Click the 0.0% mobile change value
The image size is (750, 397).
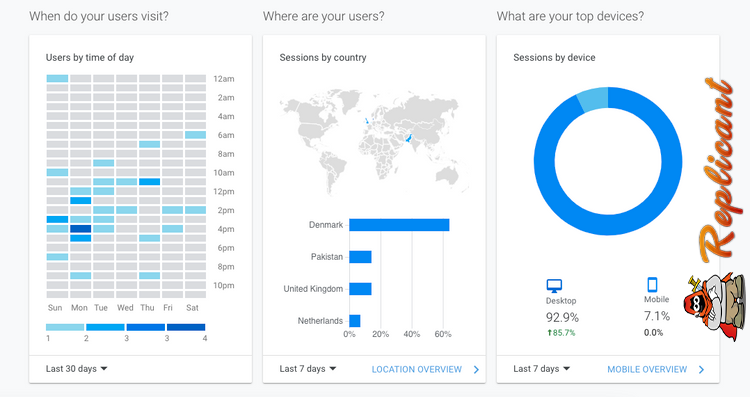point(653,332)
